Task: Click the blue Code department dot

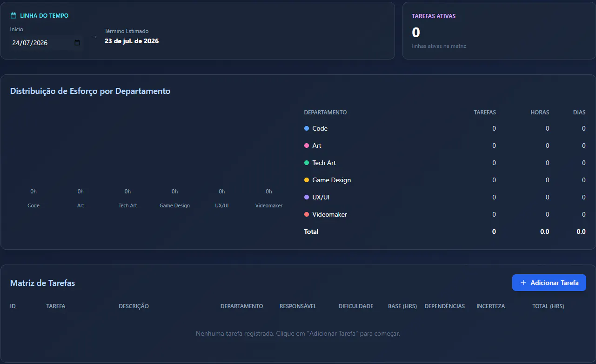Action: [x=307, y=128]
